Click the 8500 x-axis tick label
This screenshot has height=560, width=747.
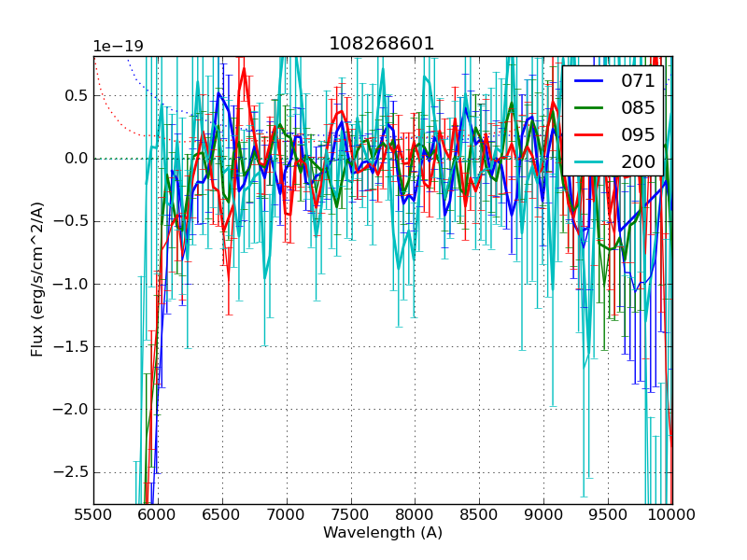click(480, 514)
